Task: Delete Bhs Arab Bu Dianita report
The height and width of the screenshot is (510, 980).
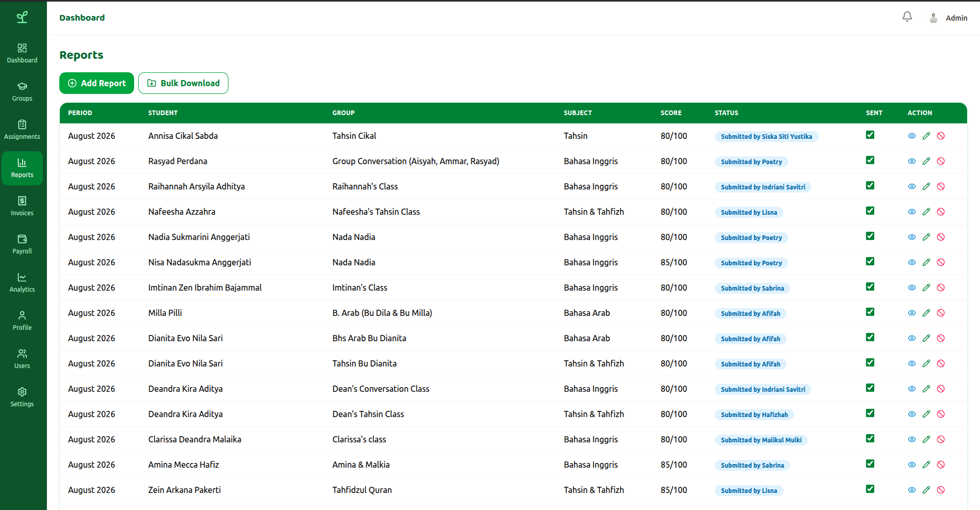Action: click(x=941, y=338)
